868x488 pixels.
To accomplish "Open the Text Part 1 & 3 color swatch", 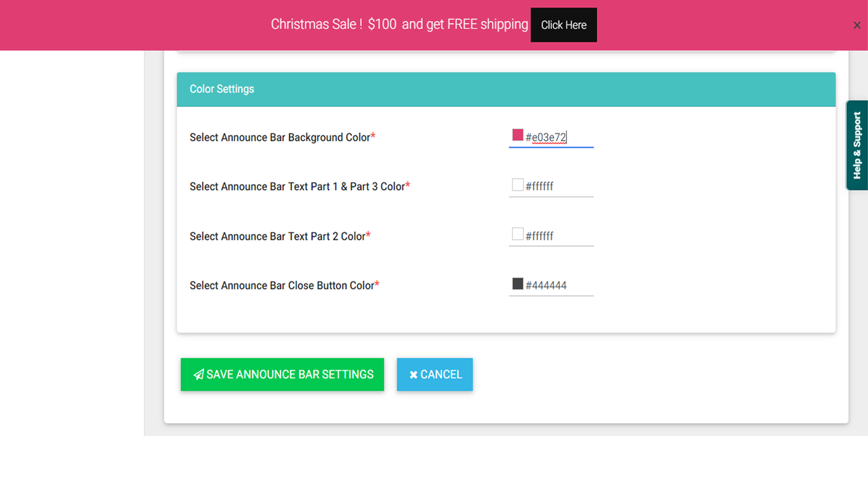I will 516,184.
